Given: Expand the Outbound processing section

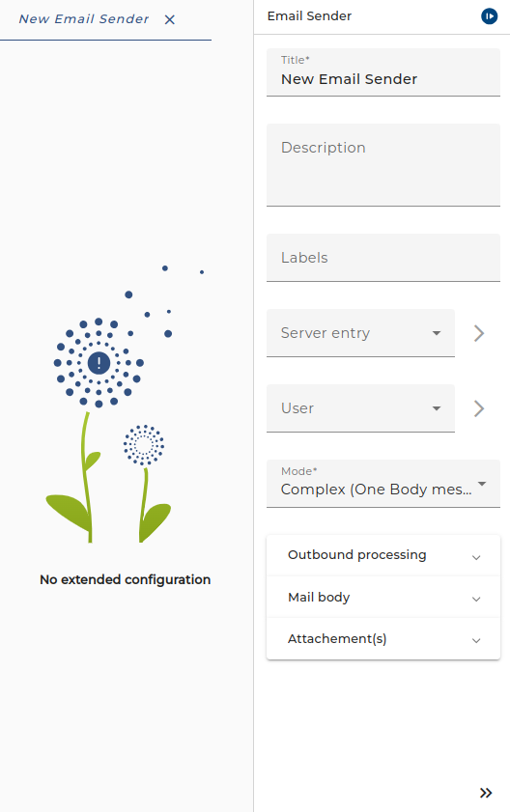Looking at the screenshot, I should tap(383, 555).
